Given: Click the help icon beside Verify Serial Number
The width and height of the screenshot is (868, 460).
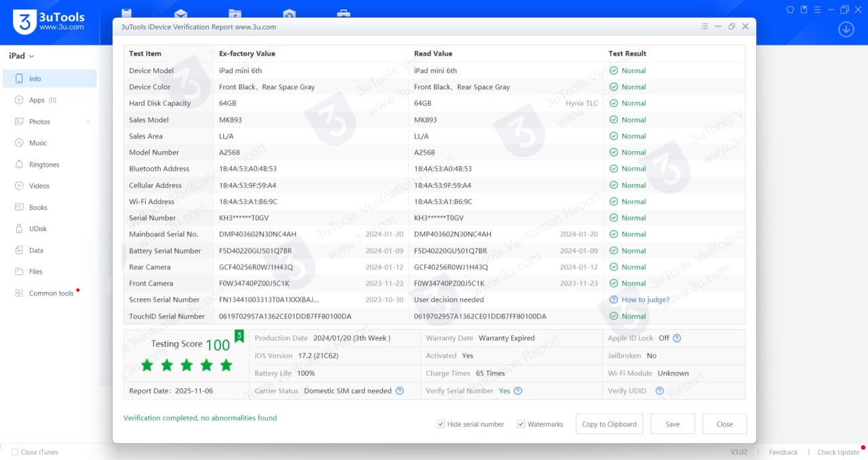Looking at the screenshot, I should (518, 391).
